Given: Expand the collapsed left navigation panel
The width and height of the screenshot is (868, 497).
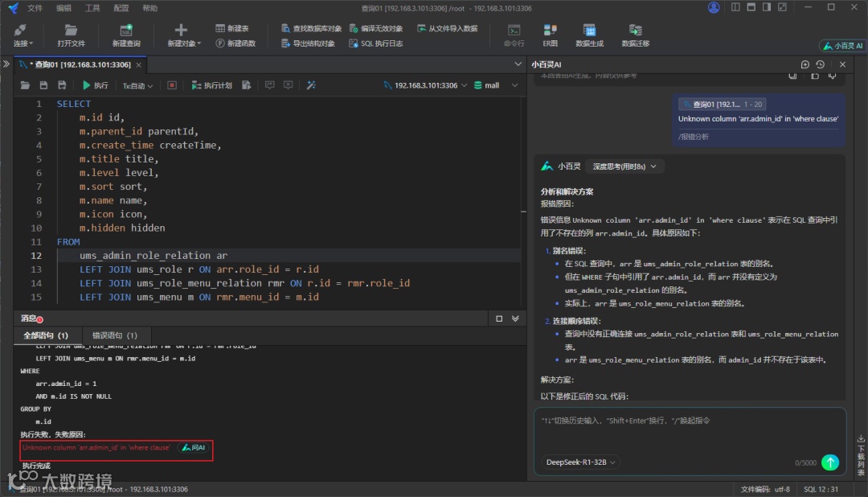Looking at the screenshot, I should point(6,64).
